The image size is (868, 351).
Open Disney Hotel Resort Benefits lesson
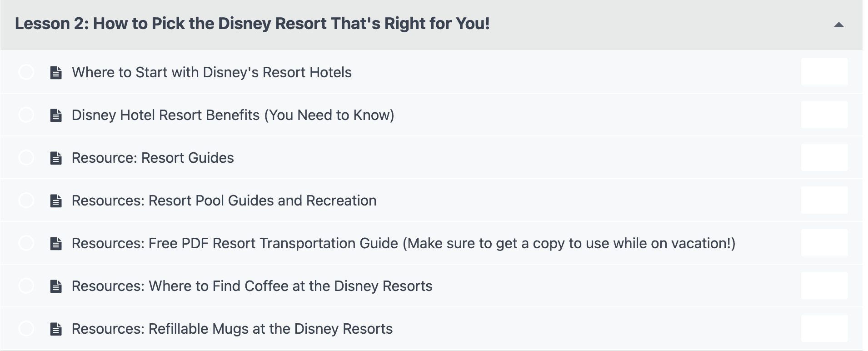tap(233, 115)
